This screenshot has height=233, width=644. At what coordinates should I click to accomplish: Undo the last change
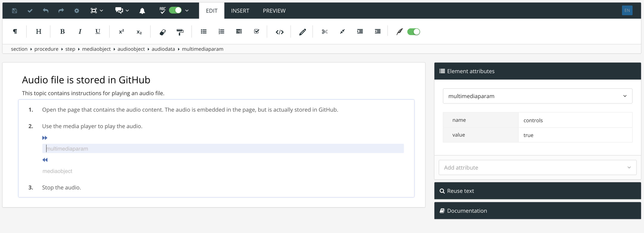[46, 11]
